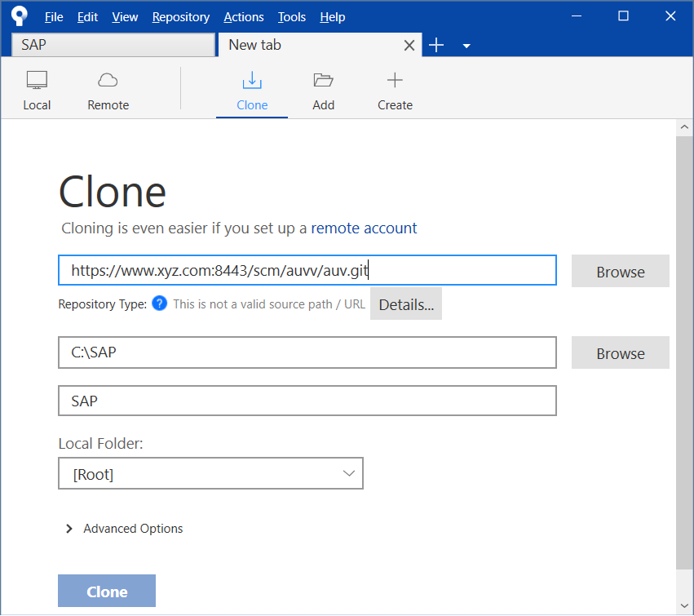Open the Actions menu
The height and width of the screenshot is (616, 694).
pos(244,17)
